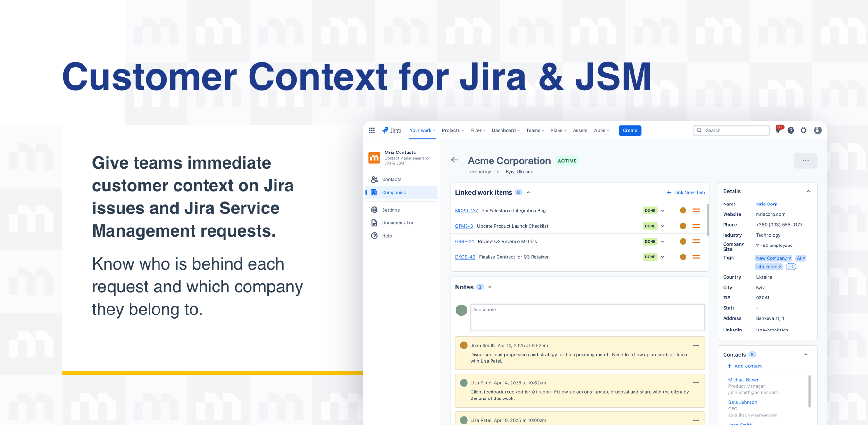Open Settings in the Mria sidebar
The width and height of the screenshot is (868, 425).
click(x=390, y=210)
